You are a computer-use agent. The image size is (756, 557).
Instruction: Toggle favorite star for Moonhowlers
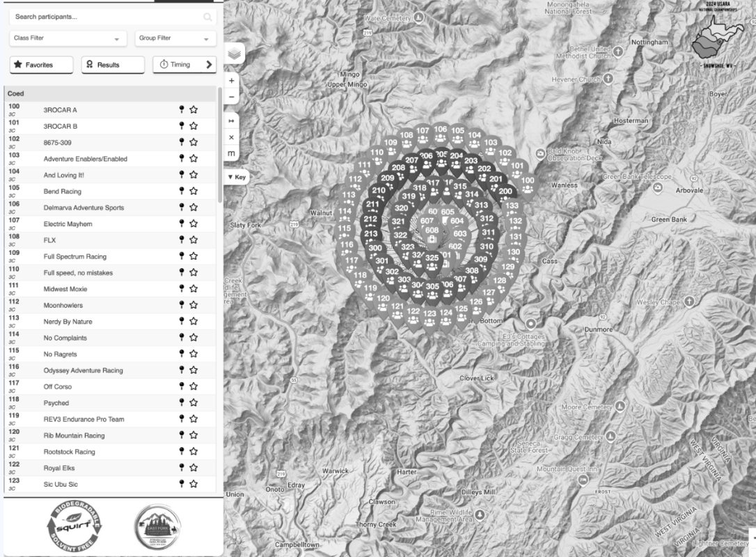click(194, 305)
